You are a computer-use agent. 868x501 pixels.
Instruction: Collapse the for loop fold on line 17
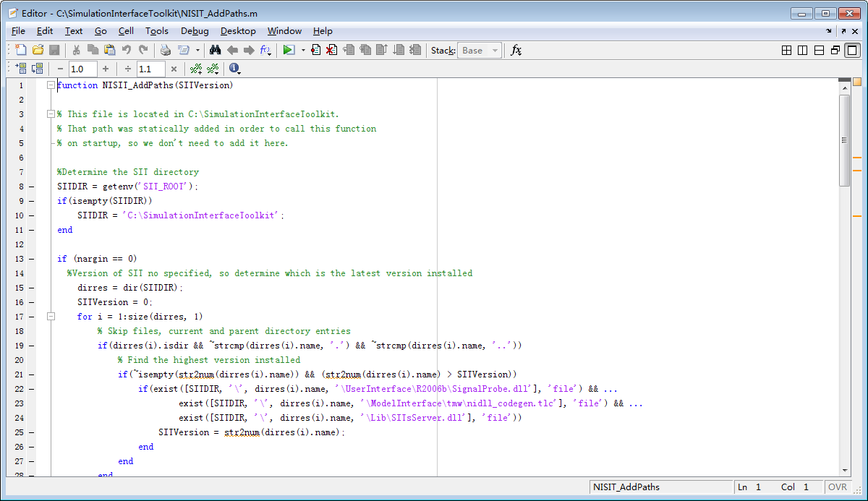click(x=51, y=316)
